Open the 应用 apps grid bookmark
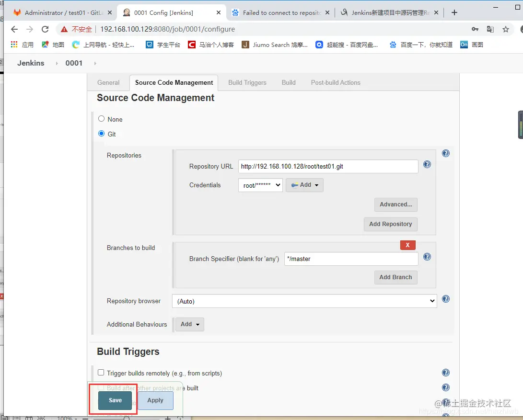 (22, 45)
